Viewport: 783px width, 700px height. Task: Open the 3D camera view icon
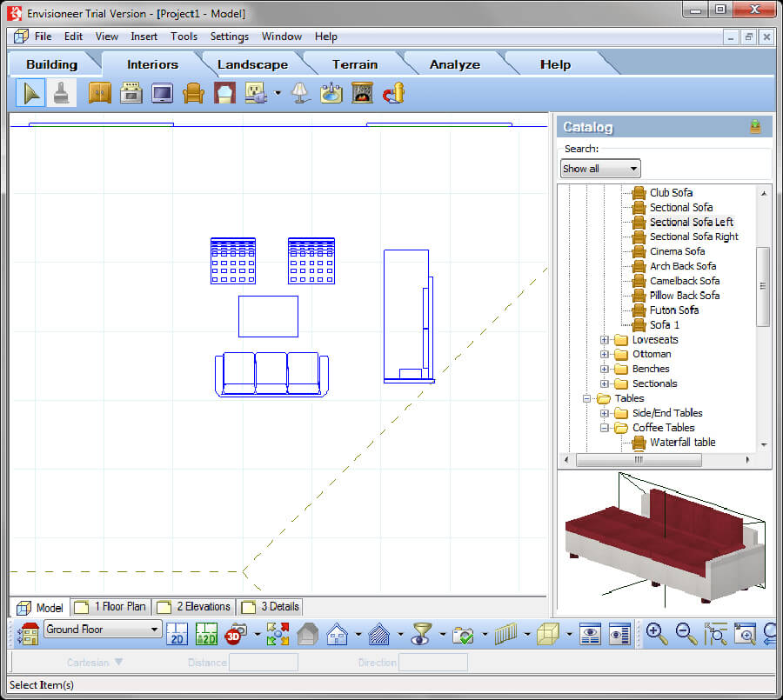[x=236, y=634]
